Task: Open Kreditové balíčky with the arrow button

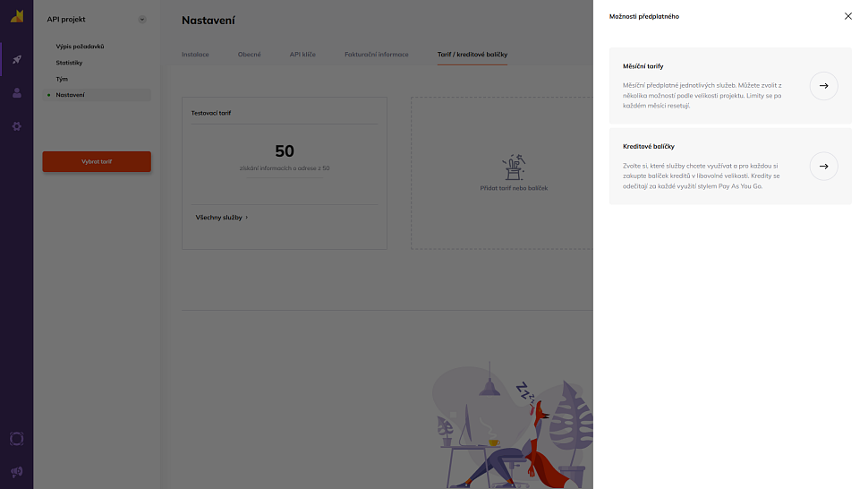Action: pos(823,167)
